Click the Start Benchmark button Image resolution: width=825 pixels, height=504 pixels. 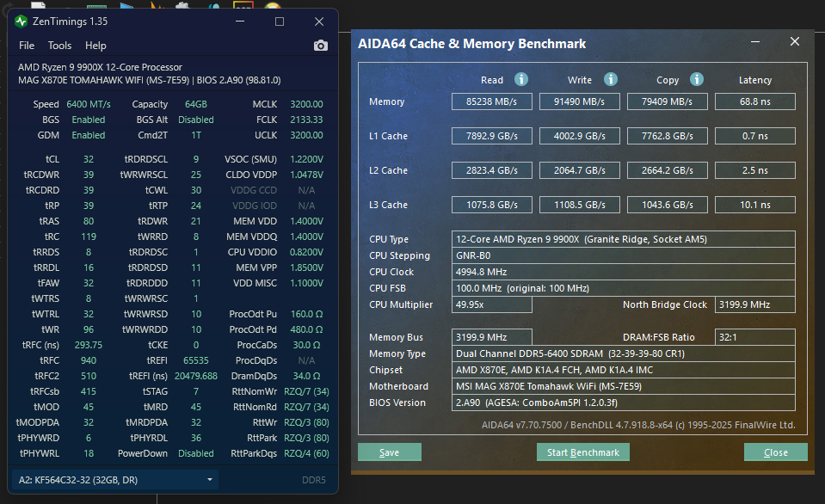583,452
